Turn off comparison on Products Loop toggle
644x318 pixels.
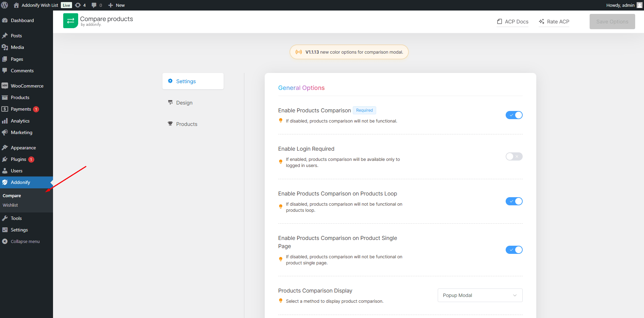pos(514,201)
